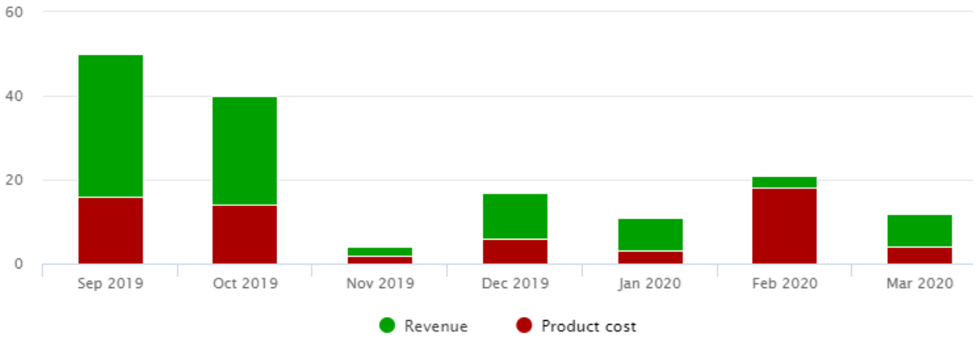This screenshot has width=980, height=338.
Task: Select the Nov 2019 green Revenue bar segment
Action: [x=380, y=251]
